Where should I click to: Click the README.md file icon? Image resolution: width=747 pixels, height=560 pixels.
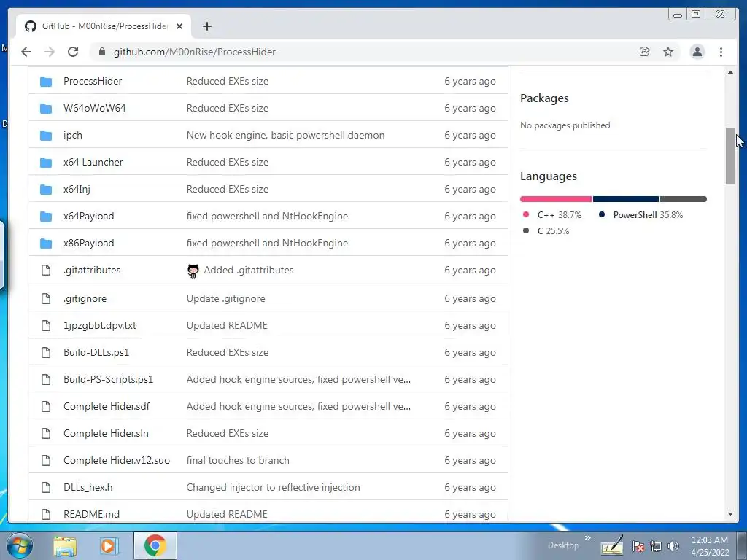[x=46, y=514]
